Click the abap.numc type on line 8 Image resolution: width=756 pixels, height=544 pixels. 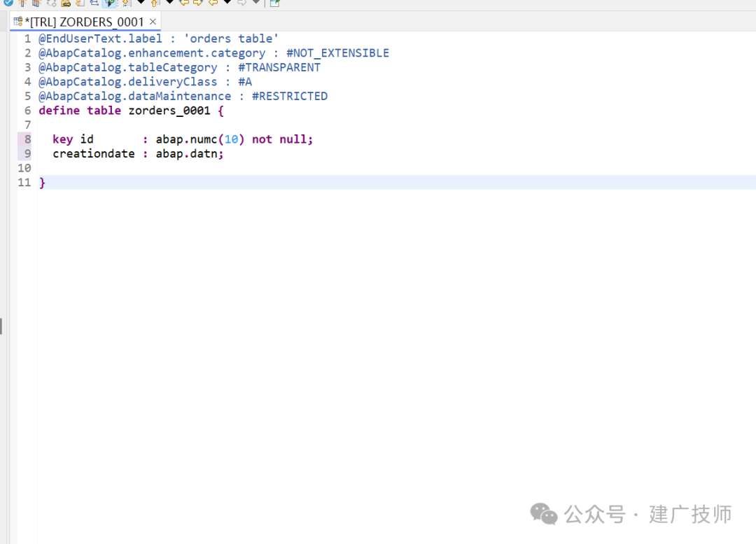pos(186,139)
